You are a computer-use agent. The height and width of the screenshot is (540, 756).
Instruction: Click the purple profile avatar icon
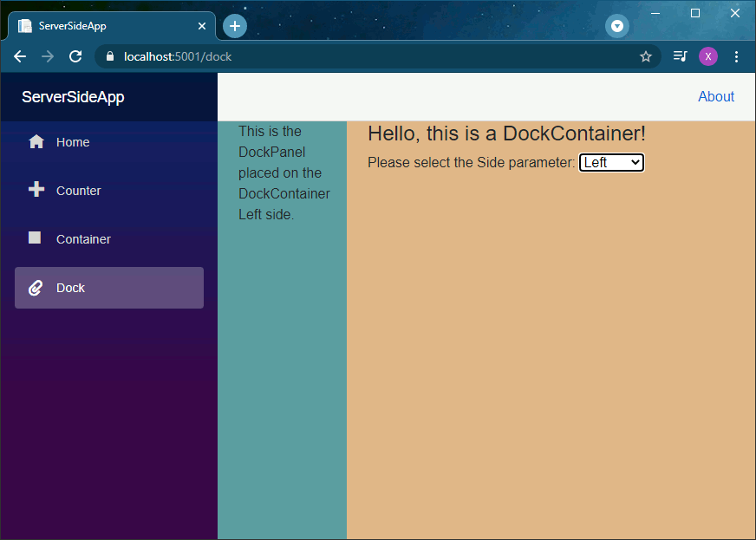pos(708,55)
